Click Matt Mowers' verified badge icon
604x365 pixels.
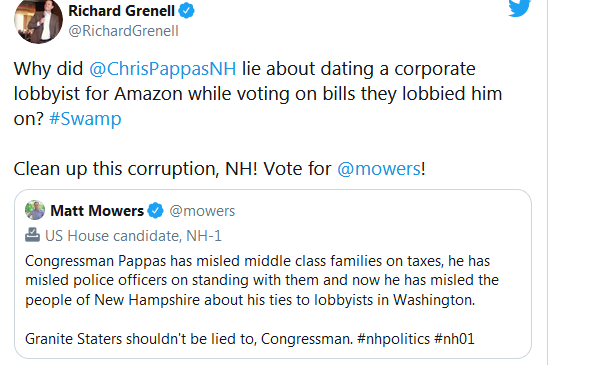[156, 211]
